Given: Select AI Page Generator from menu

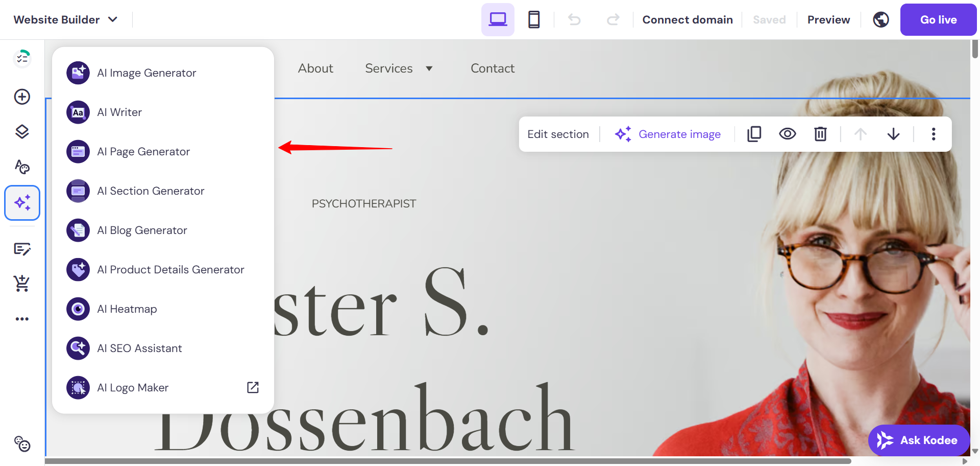Looking at the screenshot, I should click(143, 152).
